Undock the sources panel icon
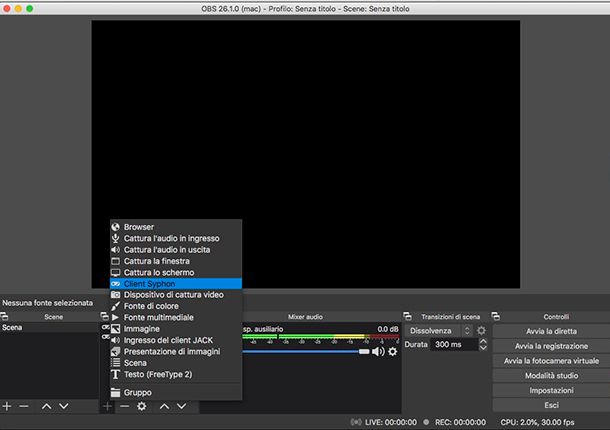Viewport: 610px width, 430px height. [x=104, y=316]
